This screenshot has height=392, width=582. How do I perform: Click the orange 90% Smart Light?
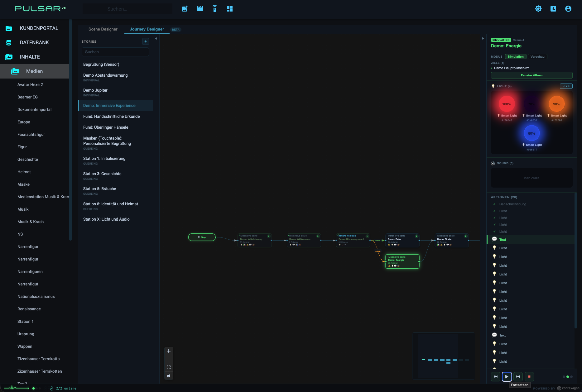557,104
